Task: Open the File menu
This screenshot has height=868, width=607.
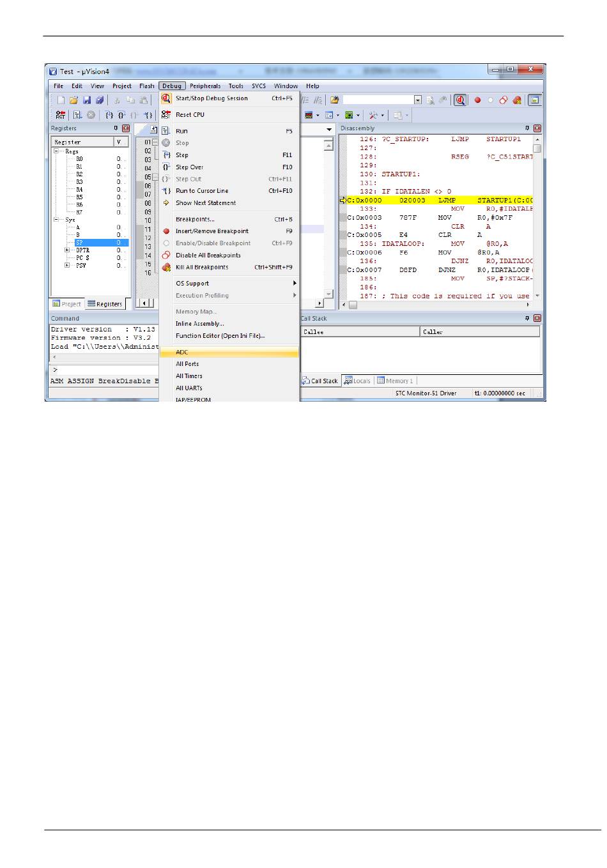Action: coord(58,86)
